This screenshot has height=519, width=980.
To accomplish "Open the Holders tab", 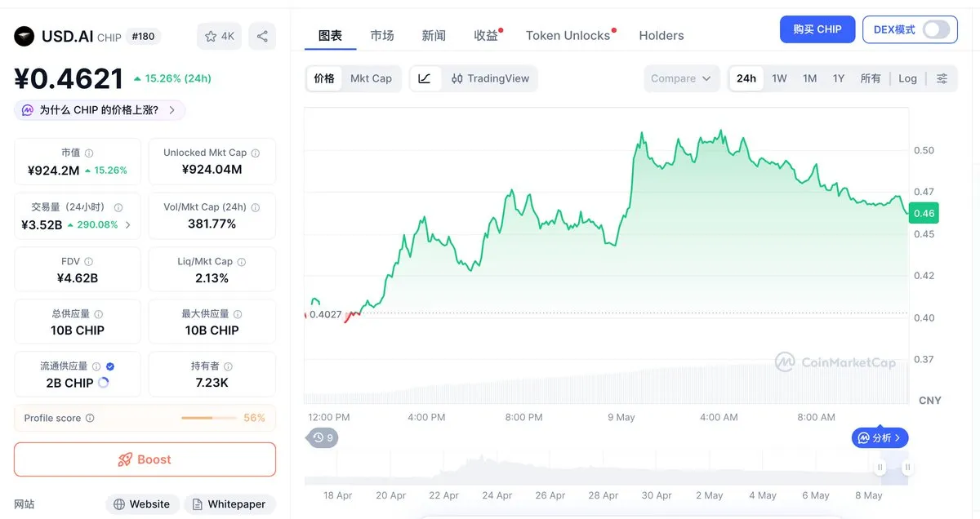I will [x=661, y=35].
